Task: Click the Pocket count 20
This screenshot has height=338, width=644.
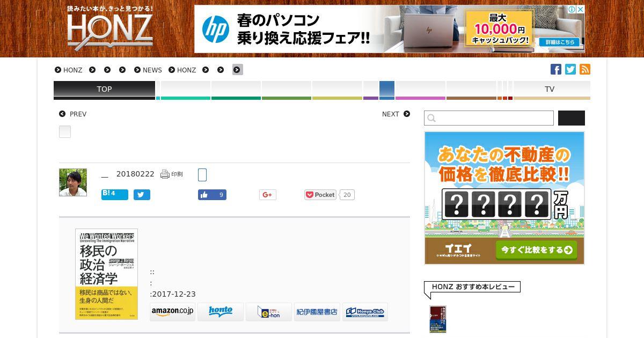Action: point(347,195)
